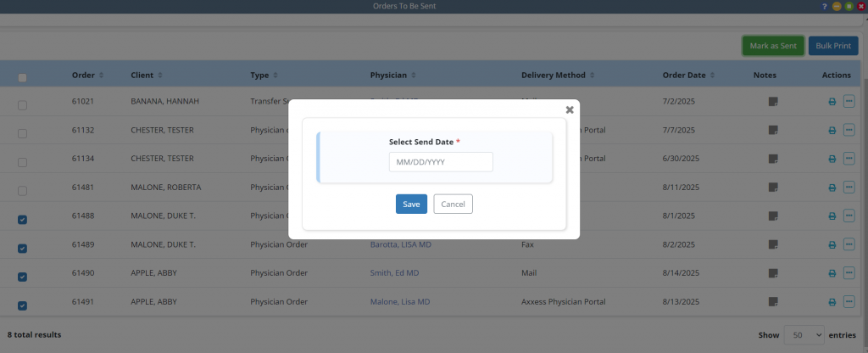View sticky note for order 61490
This screenshot has width=868, height=353.
point(772,273)
